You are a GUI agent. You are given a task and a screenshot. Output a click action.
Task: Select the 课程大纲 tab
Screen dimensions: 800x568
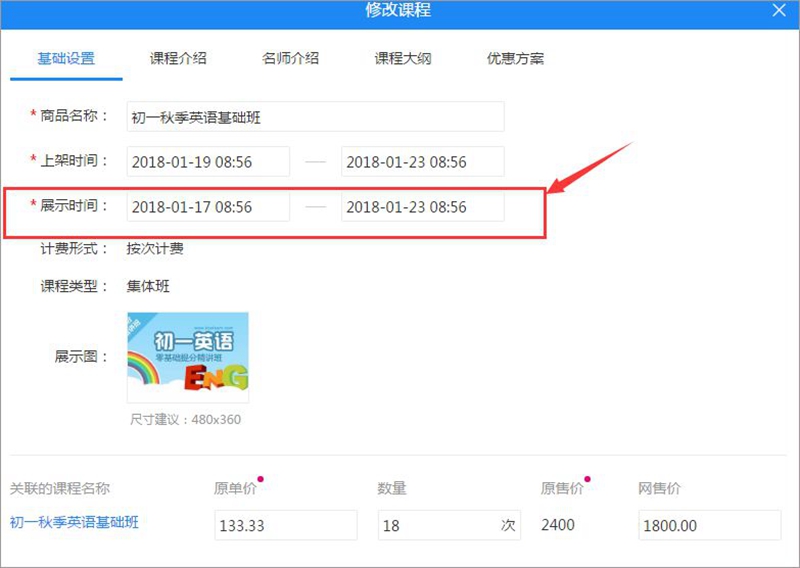pos(403,58)
